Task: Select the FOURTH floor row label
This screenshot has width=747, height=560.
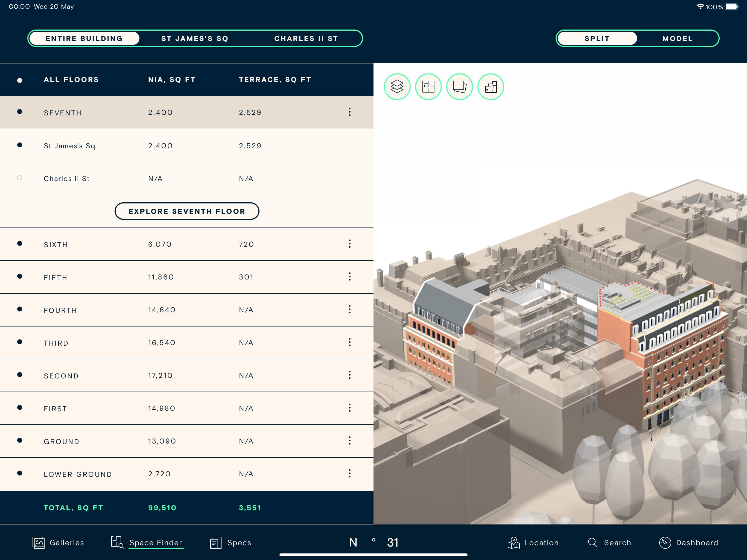Action: pyautogui.click(x=60, y=310)
